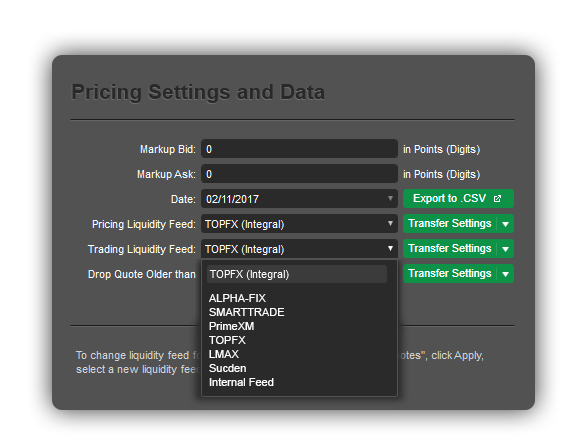Click Transfer Settings for Pricing Liquidity Feed
Viewport: 581px width, 441px height.
pyautogui.click(x=450, y=224)
